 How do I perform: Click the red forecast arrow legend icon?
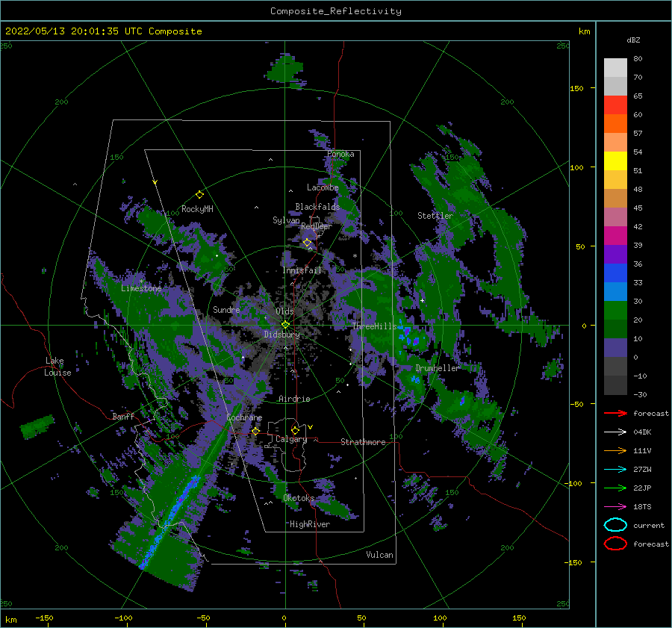(x=615, y=413)
